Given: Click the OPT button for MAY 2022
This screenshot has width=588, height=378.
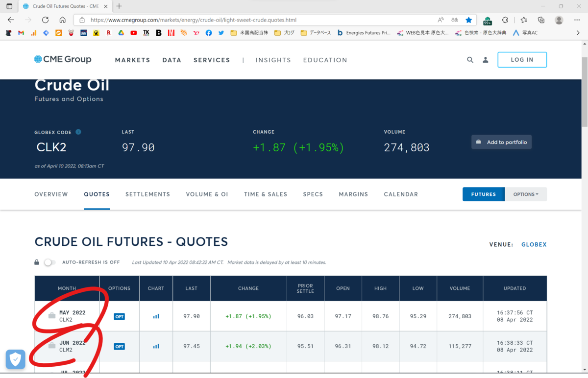Looking at the screenshot, I should click(x=119, y=316).
